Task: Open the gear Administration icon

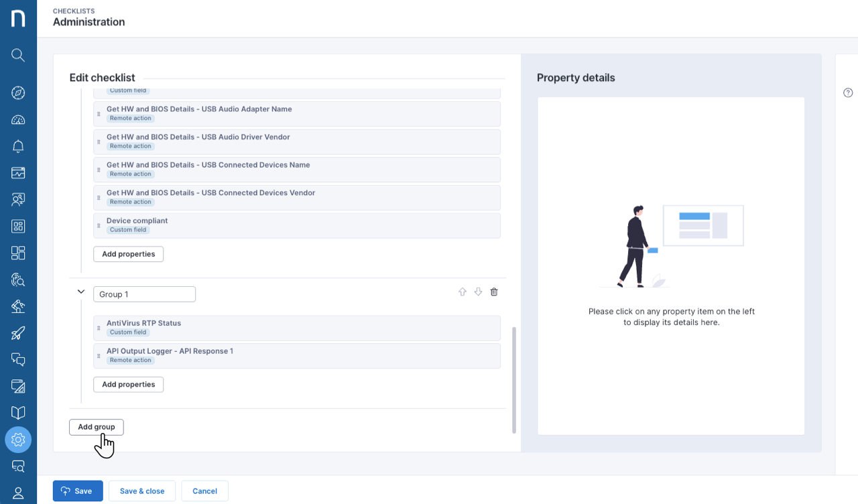Action: (18, 440)
